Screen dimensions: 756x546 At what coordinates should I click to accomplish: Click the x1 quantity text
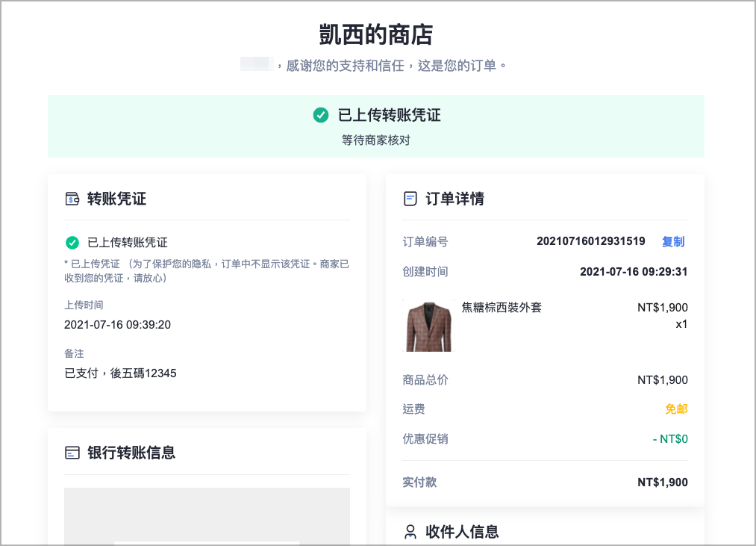pos(681,324)
